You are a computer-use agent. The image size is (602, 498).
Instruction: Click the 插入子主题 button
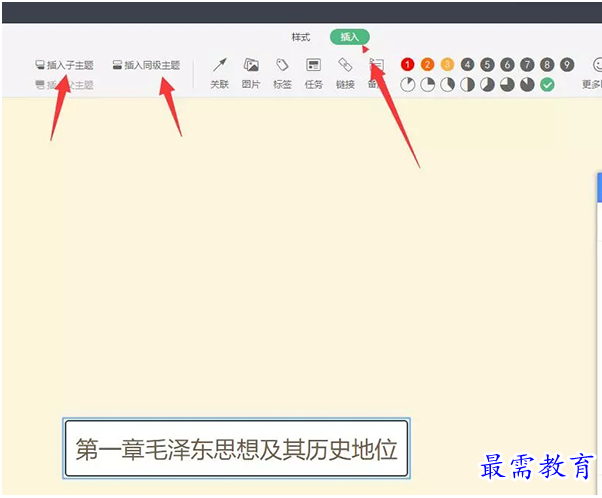[64, 65]
